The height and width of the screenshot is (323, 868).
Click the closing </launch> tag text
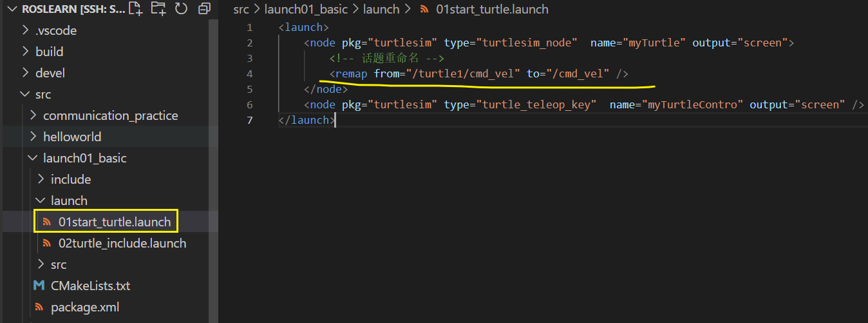pos(307,120)
